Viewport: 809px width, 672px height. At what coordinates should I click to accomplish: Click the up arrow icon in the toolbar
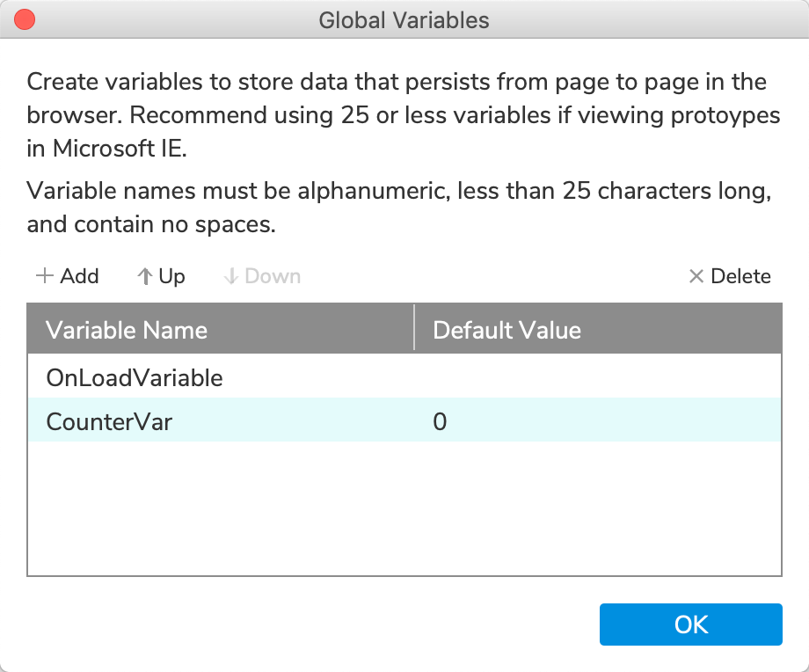145,276
